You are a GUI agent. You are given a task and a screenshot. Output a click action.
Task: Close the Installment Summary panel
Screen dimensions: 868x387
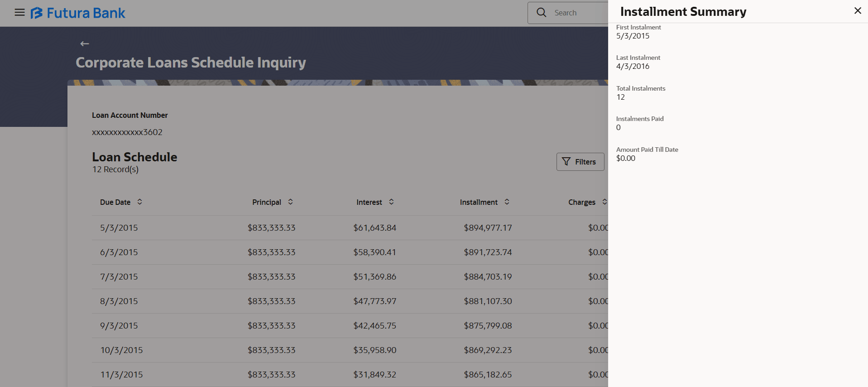pos(857,11)
